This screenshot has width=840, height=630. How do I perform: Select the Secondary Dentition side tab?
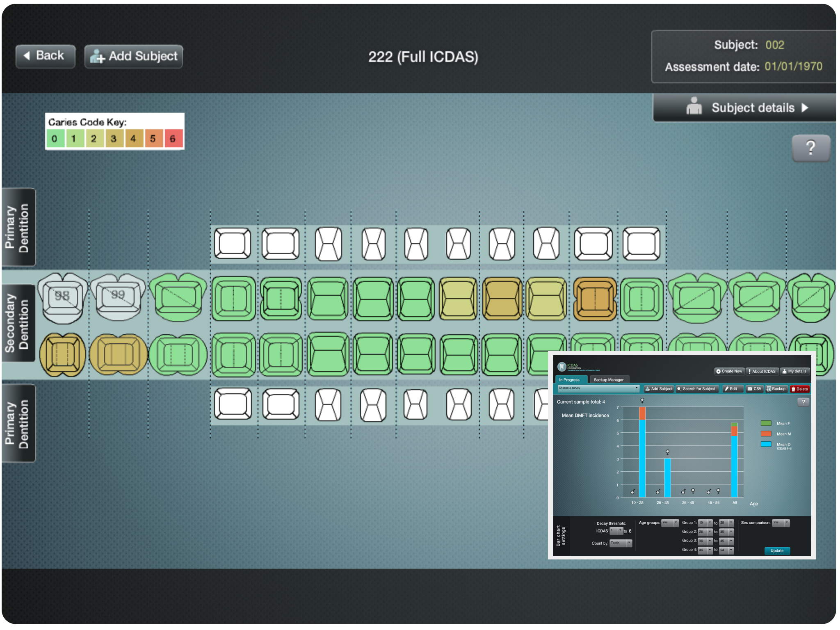tap(18, 323)
